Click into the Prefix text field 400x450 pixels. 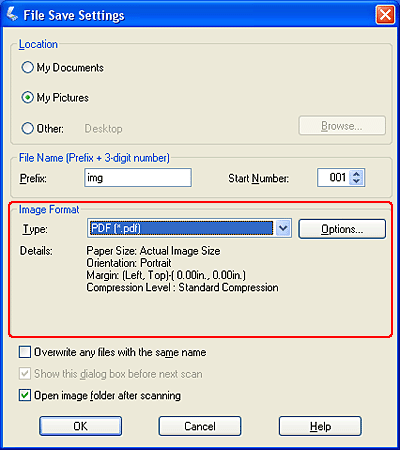[x=138, y=178]
